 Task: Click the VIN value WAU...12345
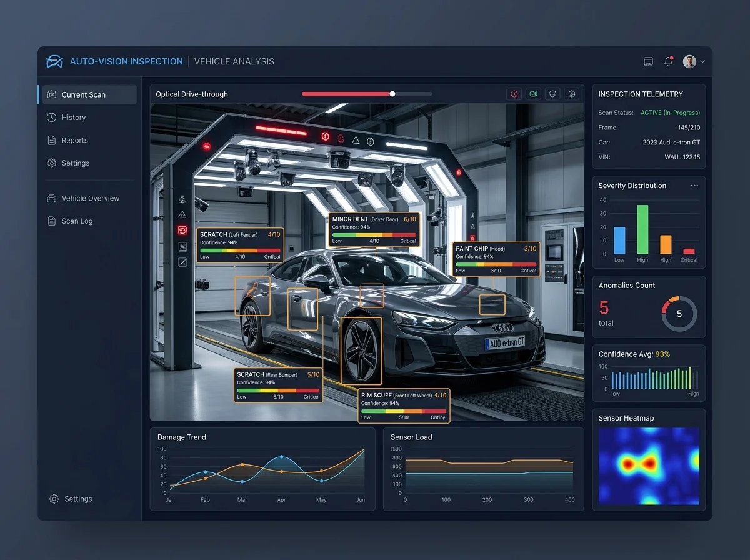click(682, 157)
